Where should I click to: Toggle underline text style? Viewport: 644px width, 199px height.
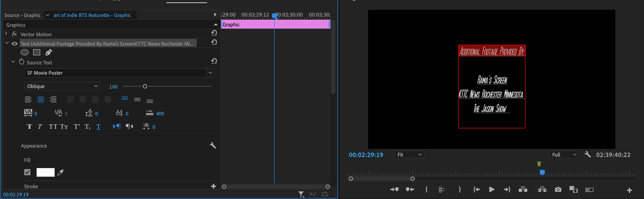tap(98, 127)
